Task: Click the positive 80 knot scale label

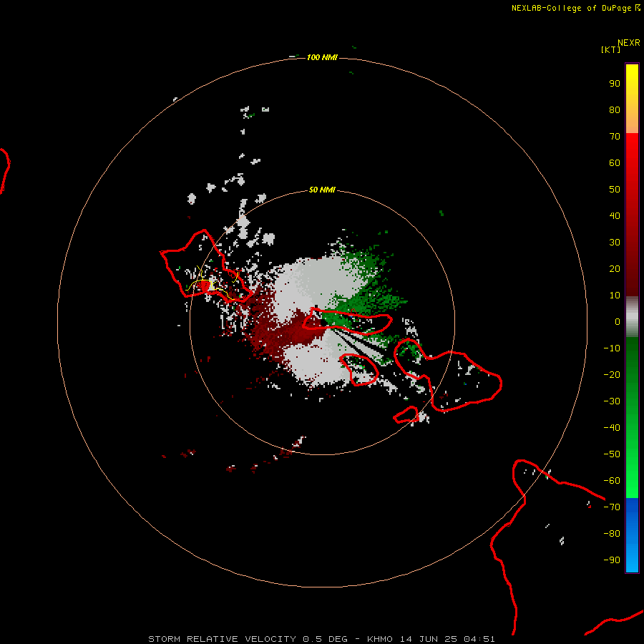Action: click(x=615, y=110)
